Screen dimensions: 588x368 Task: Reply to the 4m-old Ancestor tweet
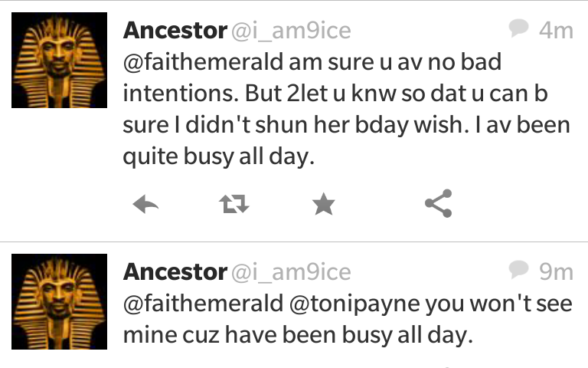[x=145, y=204]
